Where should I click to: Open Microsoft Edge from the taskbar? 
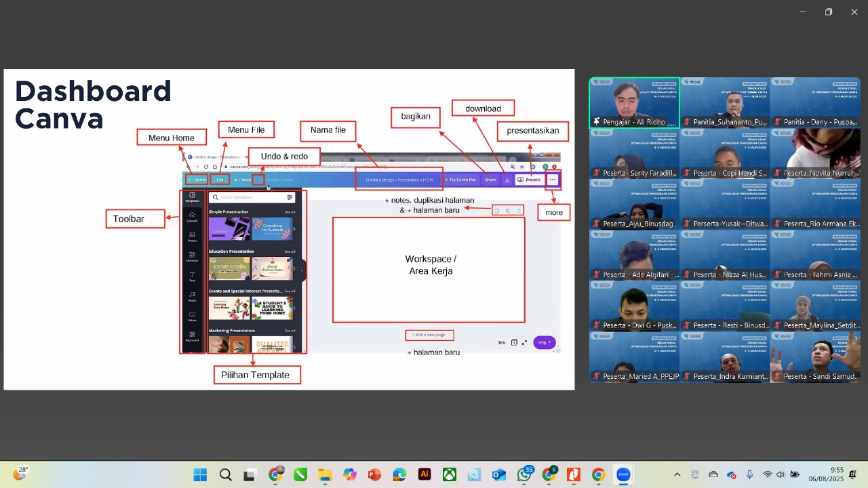tap(399, 474)
